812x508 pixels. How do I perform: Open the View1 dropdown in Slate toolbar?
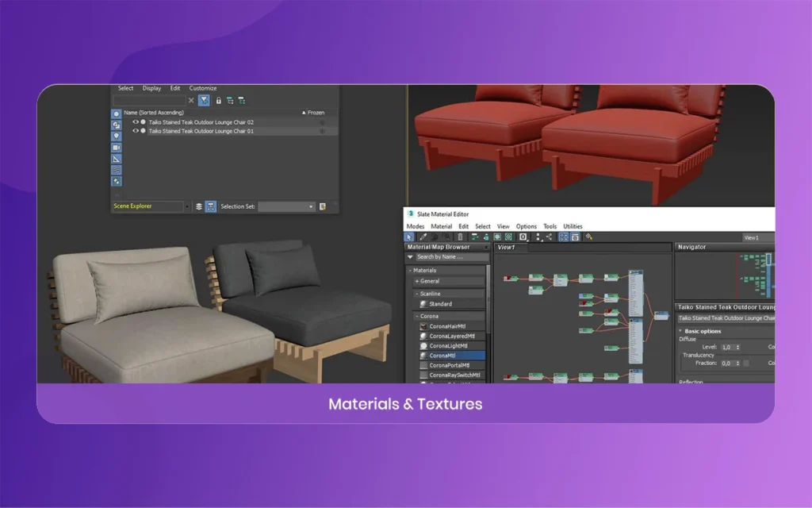click(758, 237)
